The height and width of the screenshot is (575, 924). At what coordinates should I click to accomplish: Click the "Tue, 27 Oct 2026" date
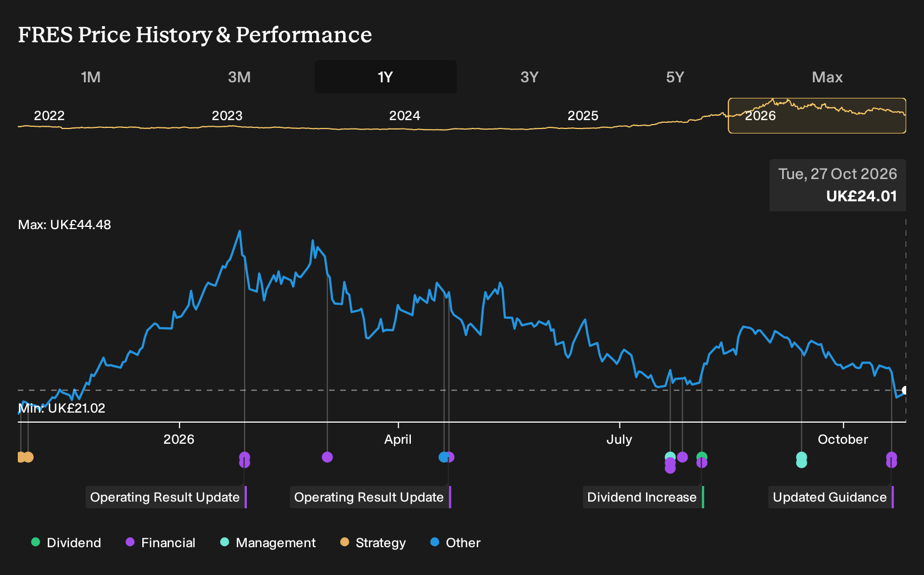pyautogui.click(x=838, y=174)
